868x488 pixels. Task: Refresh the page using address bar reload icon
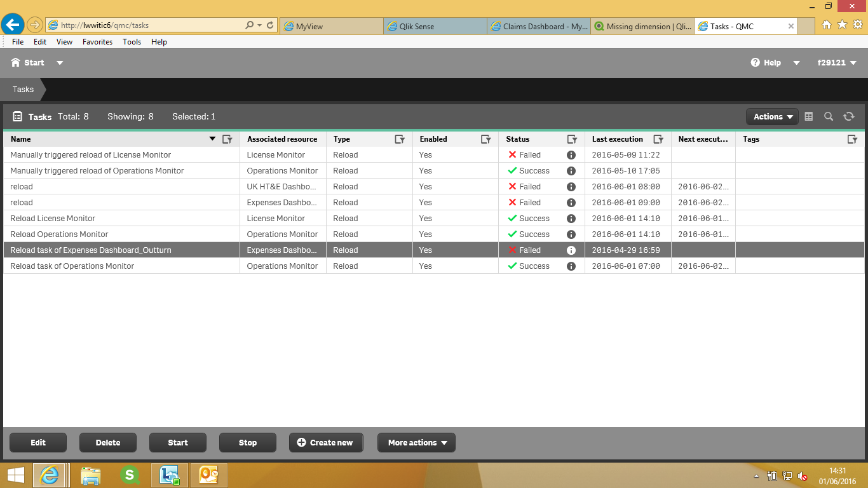[x=270, y=25]
